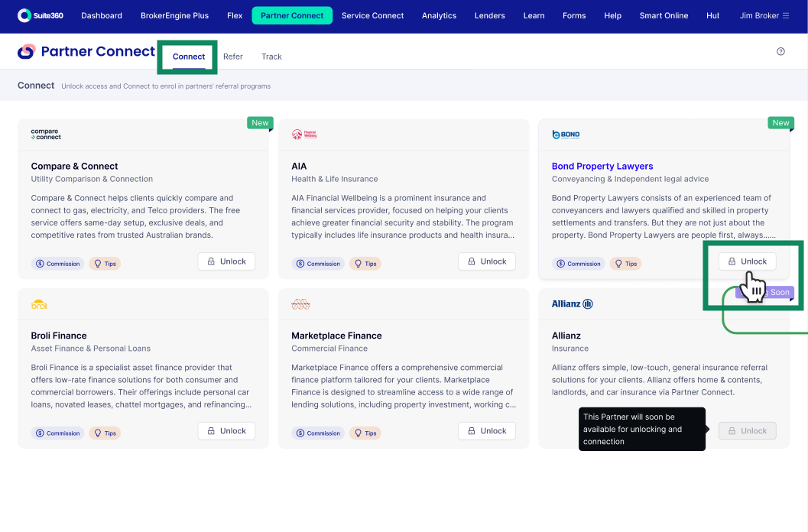Click the disabled Allianz Unlock button
The image size is (808, 532).
[x=747, y=431]
